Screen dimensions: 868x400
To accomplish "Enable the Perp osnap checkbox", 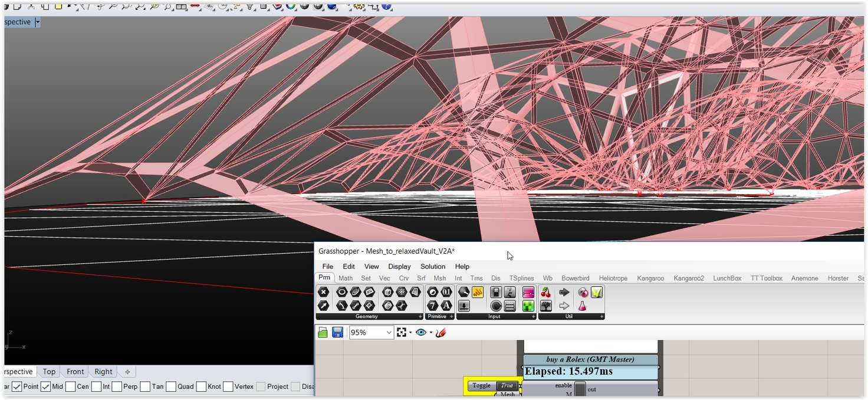I will point(117,387).
